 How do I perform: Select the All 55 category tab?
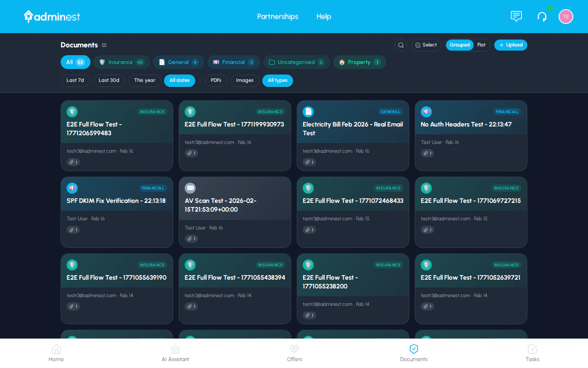point(75,62)
